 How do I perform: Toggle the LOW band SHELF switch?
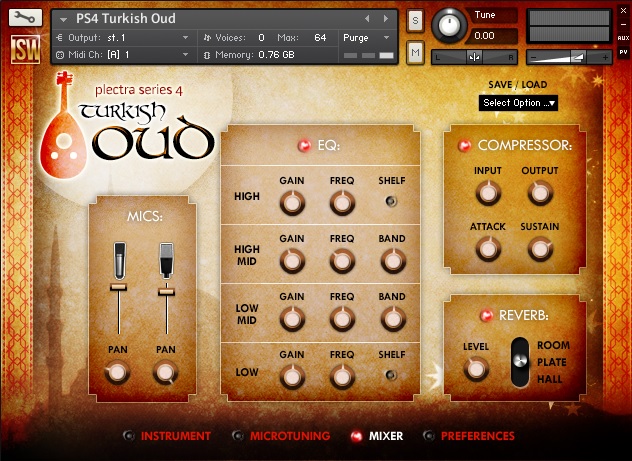[391, 375]
